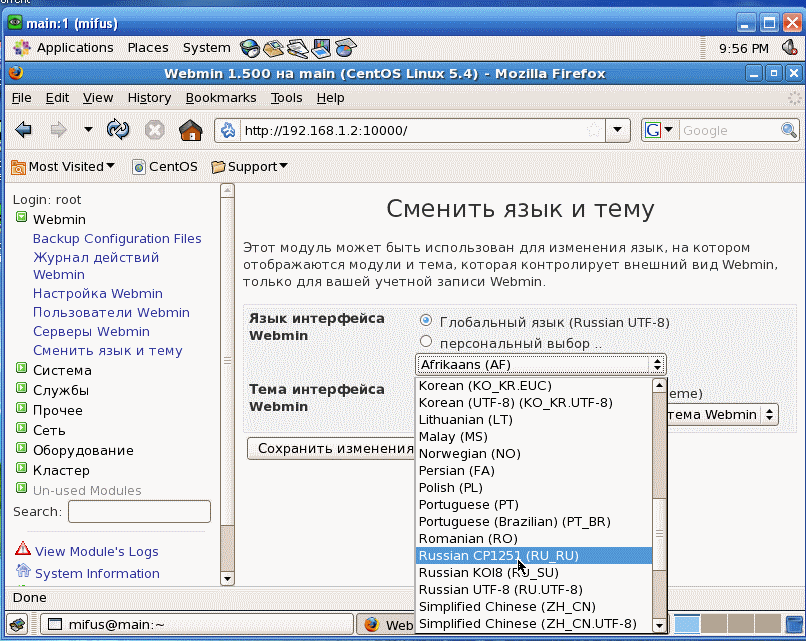This screenshot has width=806, height=641.
Task: Choose Russian UTF-8 (RU.UTF-8) from the list
Action: (534, 590)
